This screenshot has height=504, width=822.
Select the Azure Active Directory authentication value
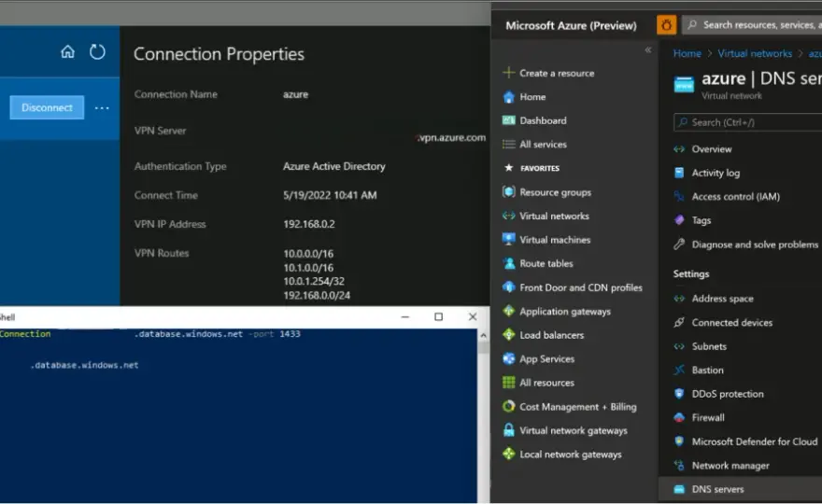(334, 166)
